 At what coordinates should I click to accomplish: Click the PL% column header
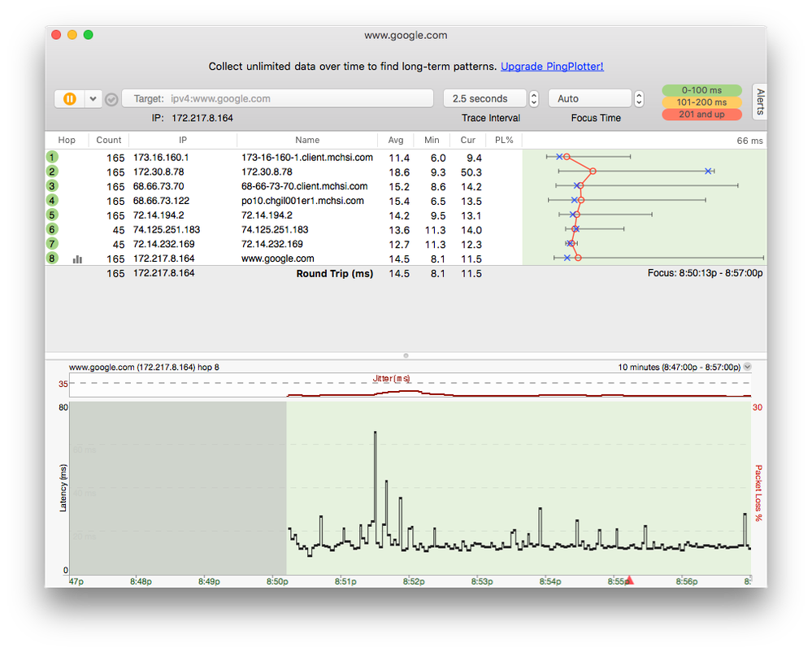pos(504,140)
